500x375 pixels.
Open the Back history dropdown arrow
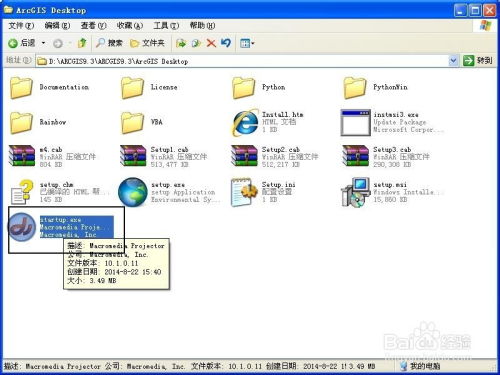[x=43, y=43]
